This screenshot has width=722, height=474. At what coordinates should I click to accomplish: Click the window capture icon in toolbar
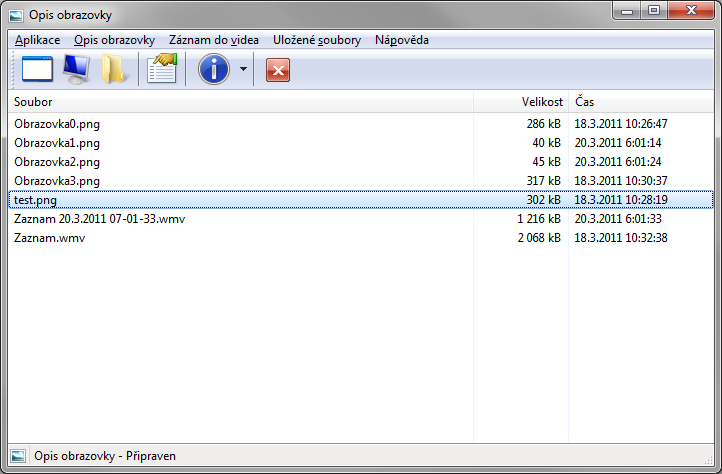pos(36,70)
